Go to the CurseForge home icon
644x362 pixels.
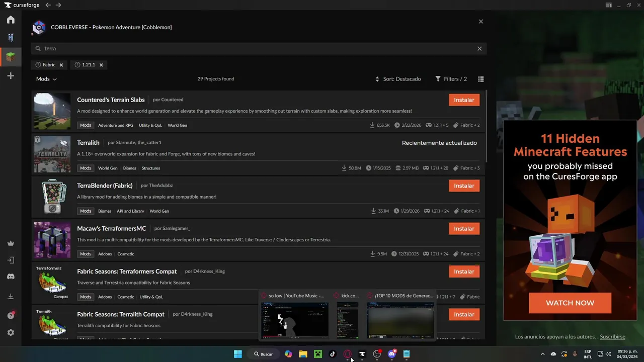click(x=11, y=20)
